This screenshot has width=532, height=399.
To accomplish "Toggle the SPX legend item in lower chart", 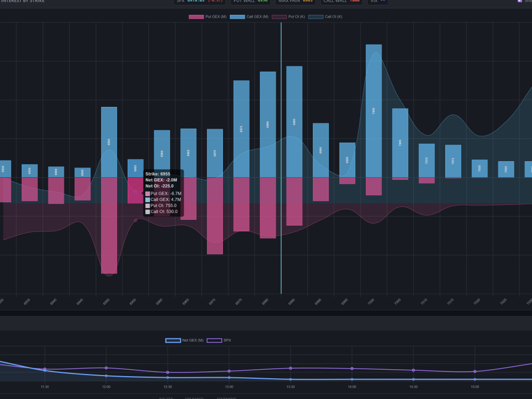I will pos(219,340).
